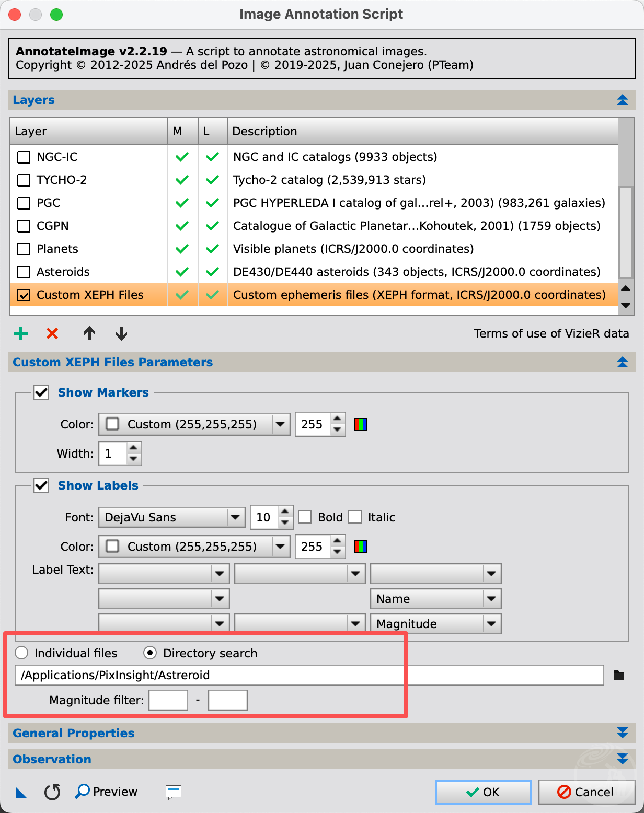This screenshot has height=813, width=644.
Task: Select the Asteroids layer row
Action: tap(63, 272)
